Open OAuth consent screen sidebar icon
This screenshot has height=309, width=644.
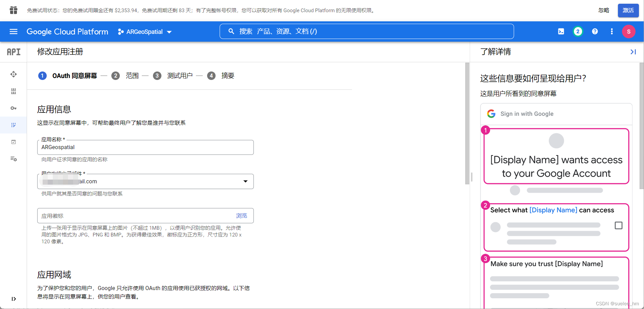coord(14,125)
